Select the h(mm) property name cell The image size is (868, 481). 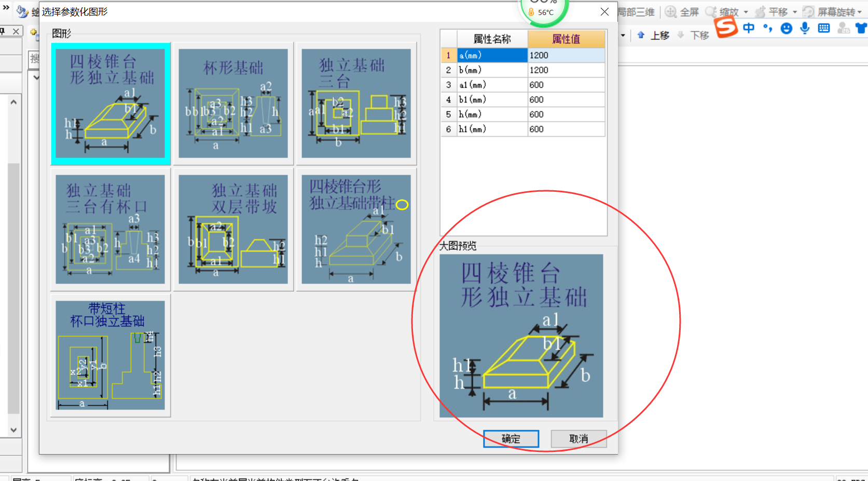(x=492, y=114)
